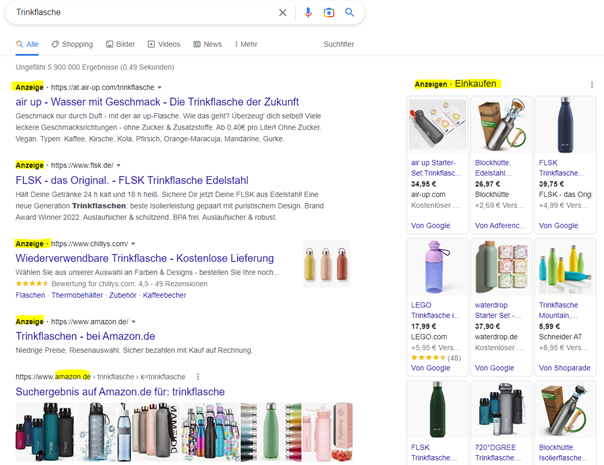Follow the Zubehör sitelink
Image resolution: width=604 pixels, height=465 pixels.
[122, 295]
